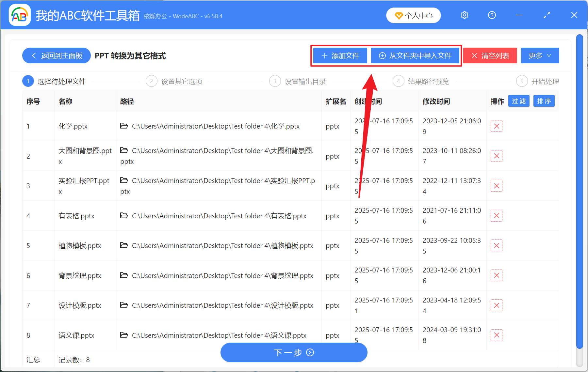The height and width of the screenshot is (372, 588).
Task: Click the plus icon on 添加文件 button
Action: (324, 55)
